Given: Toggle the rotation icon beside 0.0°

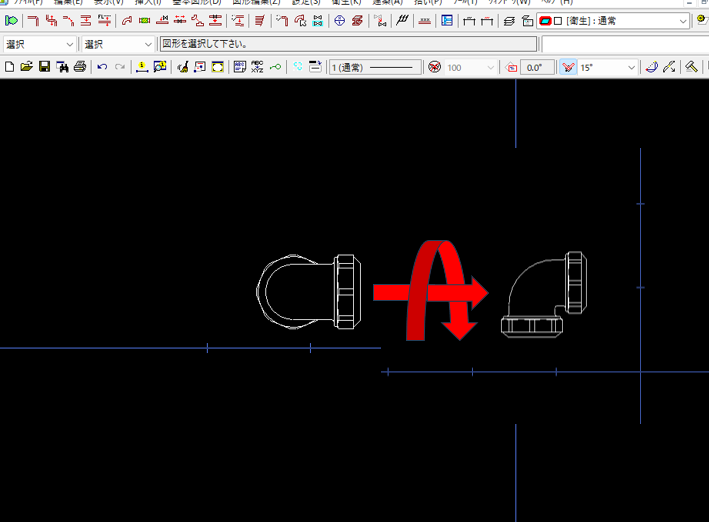Looking at the screenshot, I should (512, 67).
